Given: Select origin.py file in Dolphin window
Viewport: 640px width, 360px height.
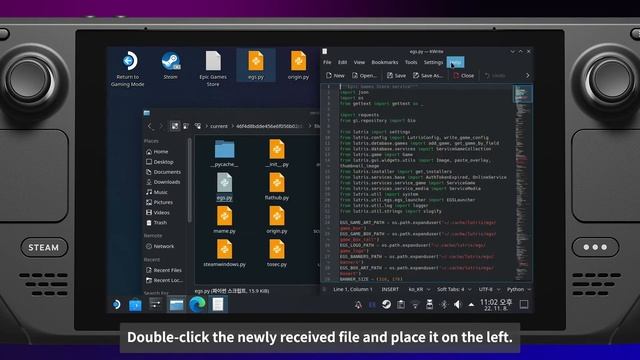Looking at the screenshot, I should [277, 220].
